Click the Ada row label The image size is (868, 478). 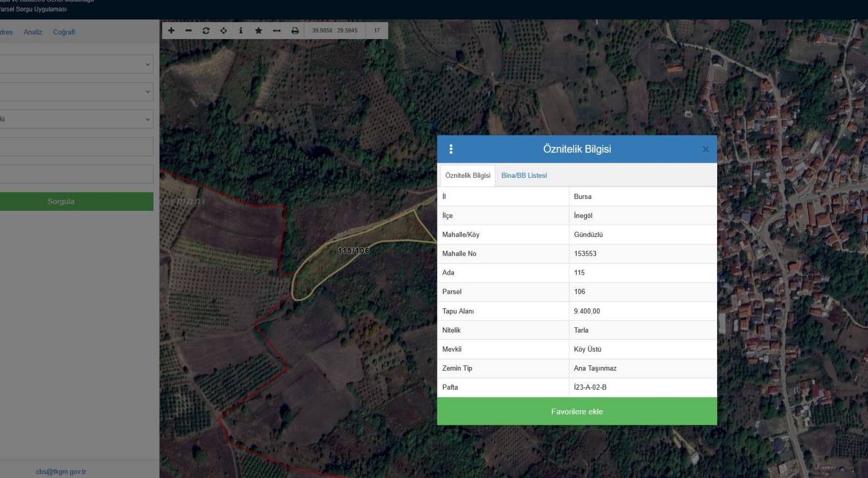click(x=448, y=273)
